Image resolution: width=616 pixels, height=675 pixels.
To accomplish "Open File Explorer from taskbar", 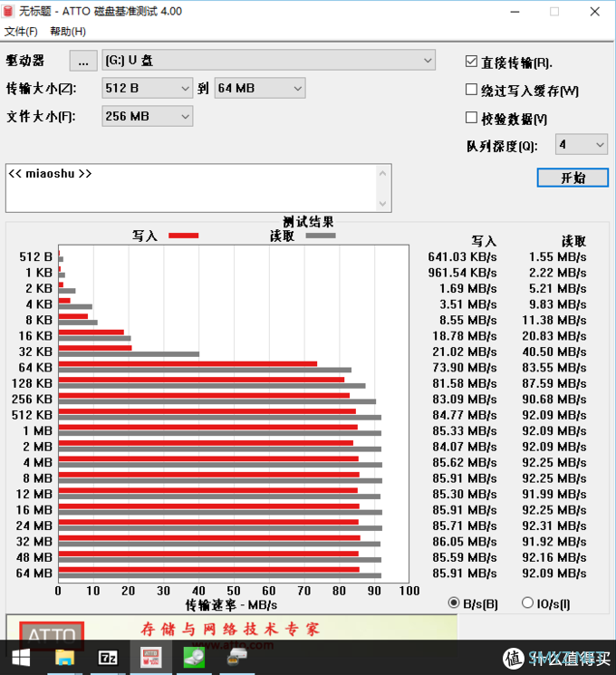I will coord(64,658).
